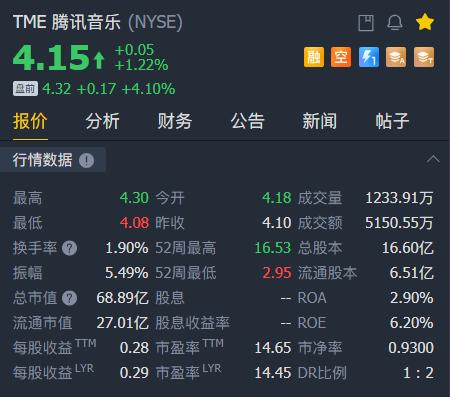Click the 换手率 label
This screenshot has width=450, height=397.
[x=35, y=248]
